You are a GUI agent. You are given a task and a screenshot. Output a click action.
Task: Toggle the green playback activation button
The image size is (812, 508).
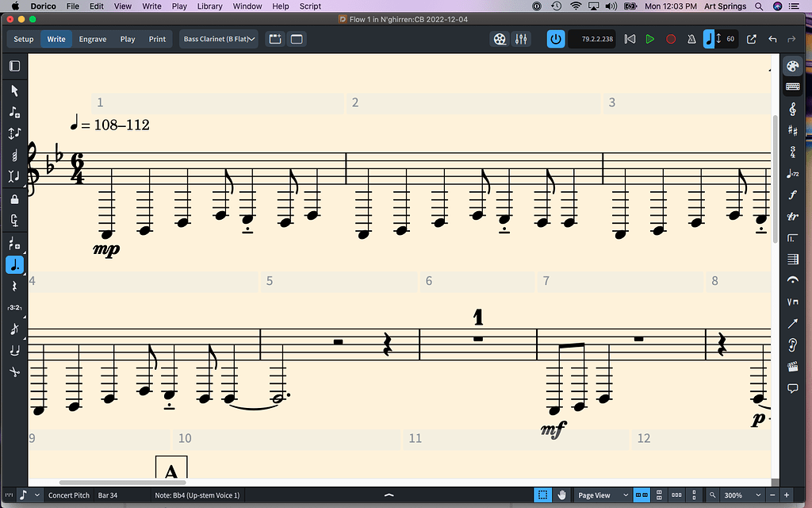point(556,38)
